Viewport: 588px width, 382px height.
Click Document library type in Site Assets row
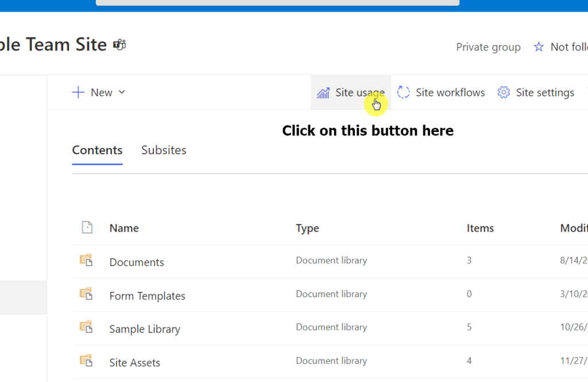[331, 361]
